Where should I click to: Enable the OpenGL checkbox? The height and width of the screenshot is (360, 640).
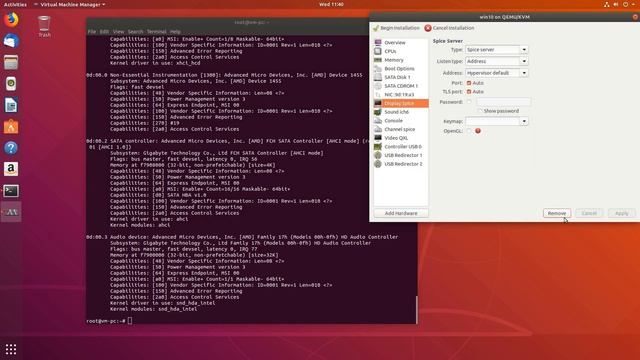coord(469,131)
